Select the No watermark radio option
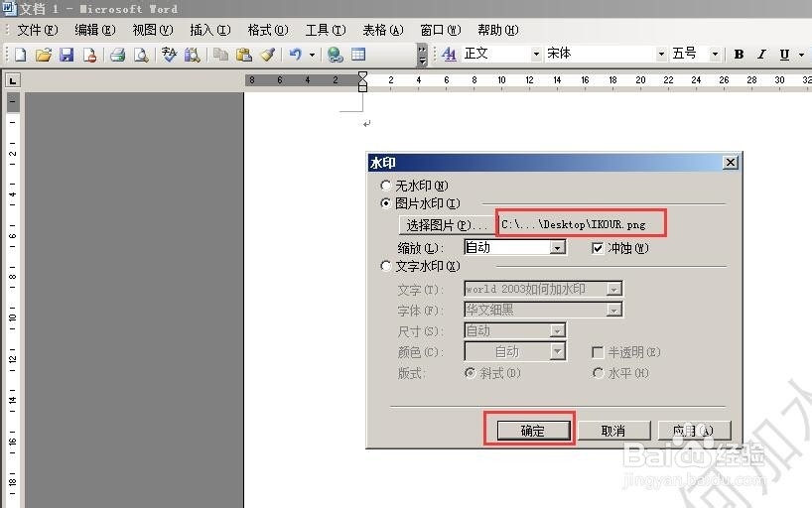This screenshot has height=508, width=812. coord(385,186)
